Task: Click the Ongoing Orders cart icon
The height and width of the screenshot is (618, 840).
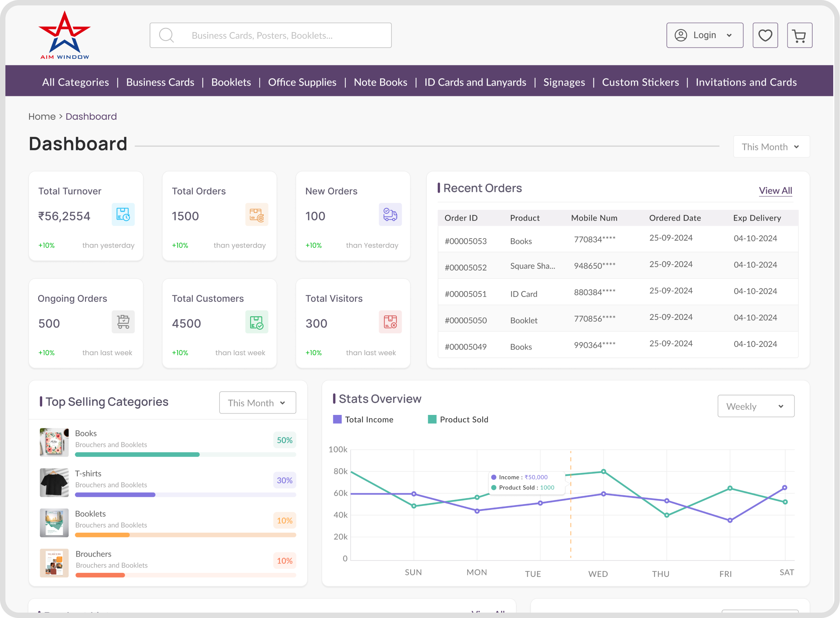Action: click(123, 322)
